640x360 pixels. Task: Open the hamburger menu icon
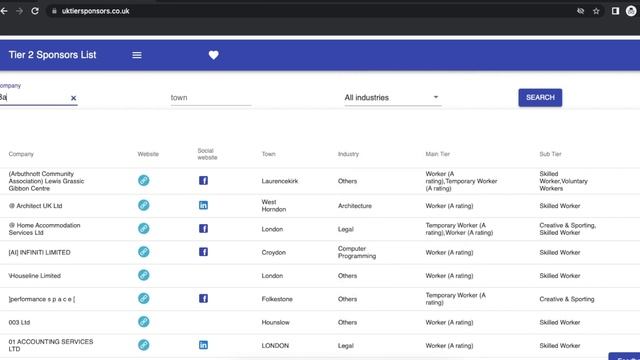point(137,55)
